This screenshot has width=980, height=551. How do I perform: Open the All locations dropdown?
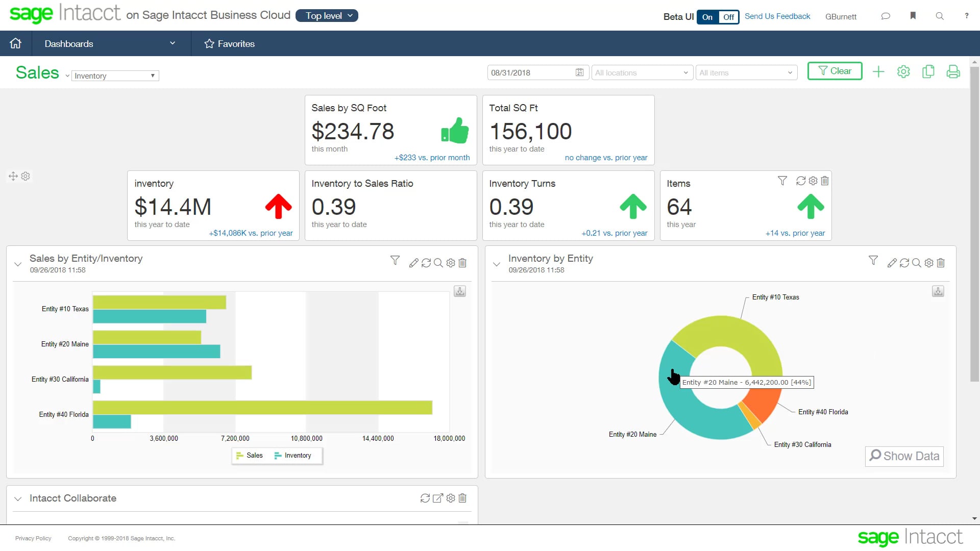coord(642,72)
